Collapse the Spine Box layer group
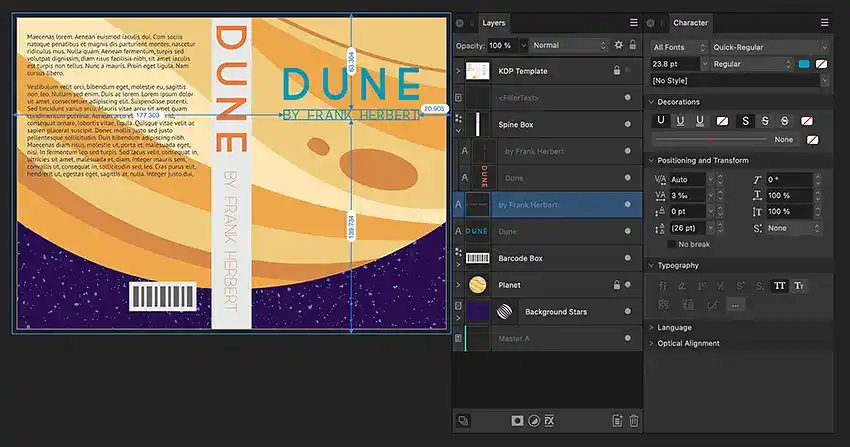 tap(458, 131)
